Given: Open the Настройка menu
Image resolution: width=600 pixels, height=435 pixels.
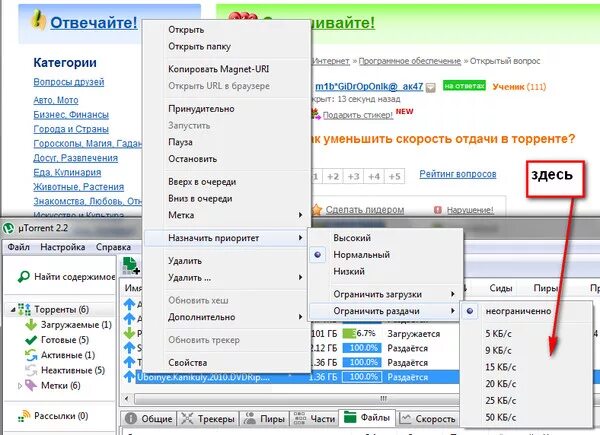Looking at the screenshot, I should 62,247.
